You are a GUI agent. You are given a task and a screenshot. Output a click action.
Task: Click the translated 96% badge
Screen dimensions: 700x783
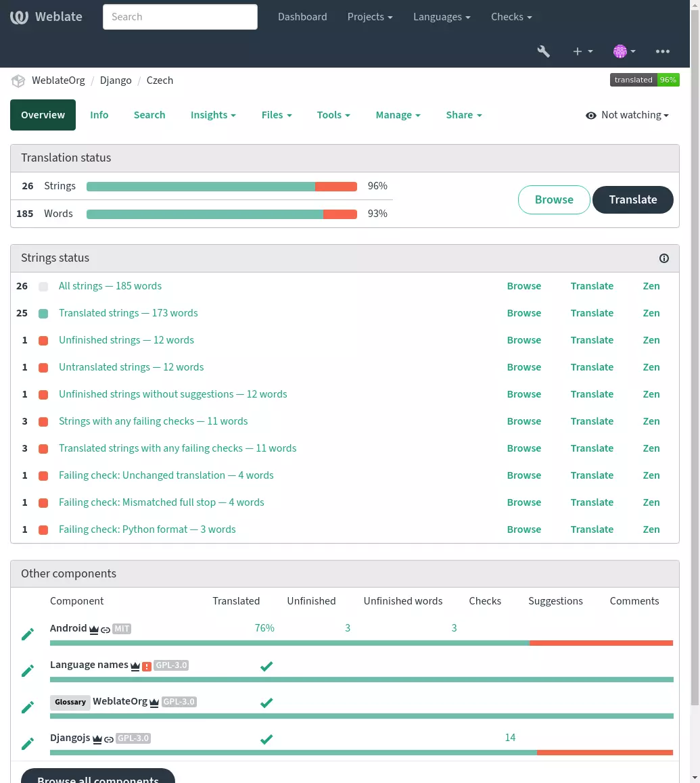click(645, 80)
